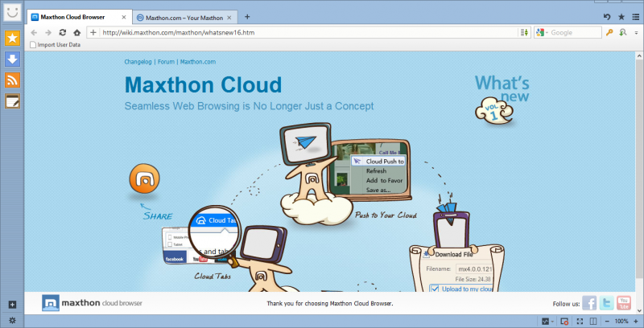
Task: Enter full screen mode from status bar
Action: point(580,321)
